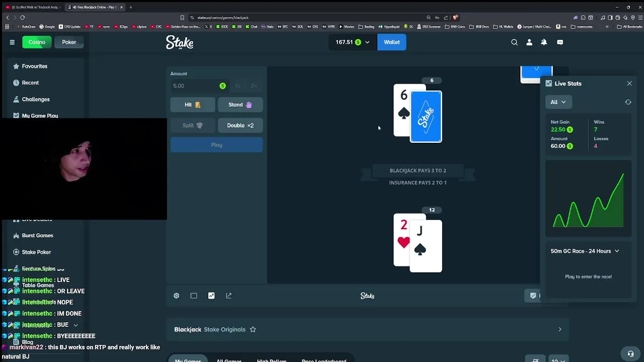This screenshot has height=362, width=644.
Task: Open Live Stats All filter dropdown
Action: pyautogui.click(x=558, y=102)
